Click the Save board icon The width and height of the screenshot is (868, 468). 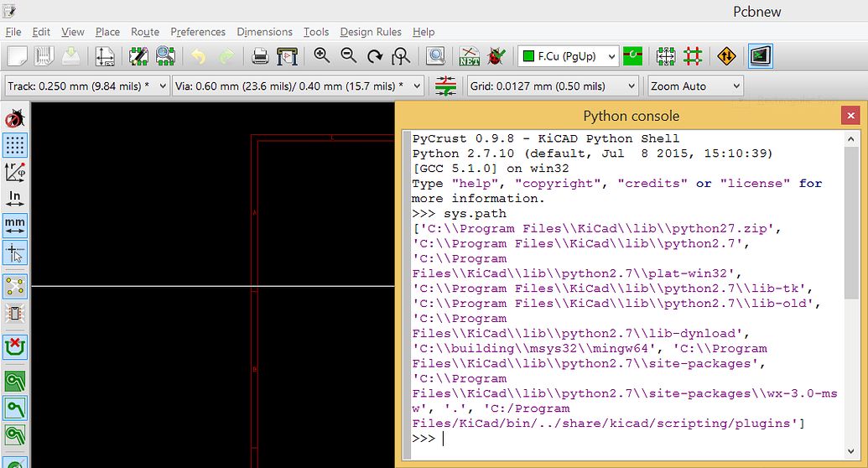click(x=70, y=56)
